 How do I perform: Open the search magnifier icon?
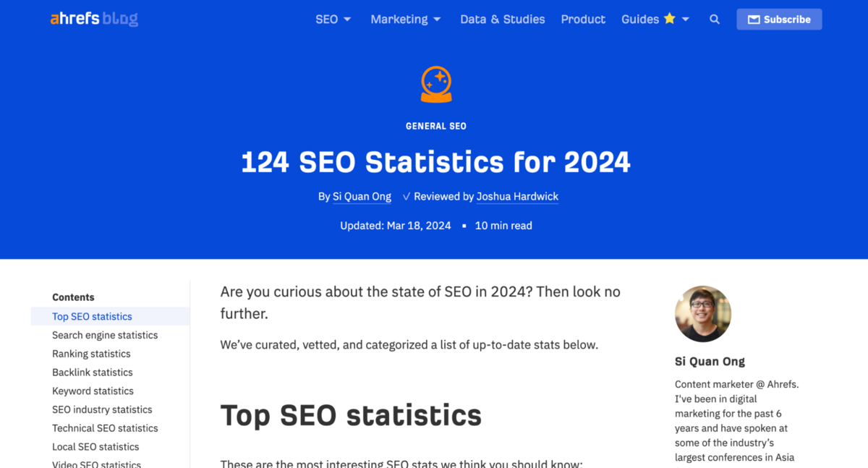click(x=715, y=20)
